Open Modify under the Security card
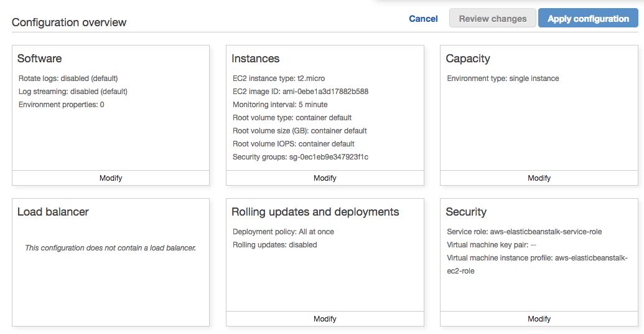Screen dimensions: 644x334 pos(539,319)
